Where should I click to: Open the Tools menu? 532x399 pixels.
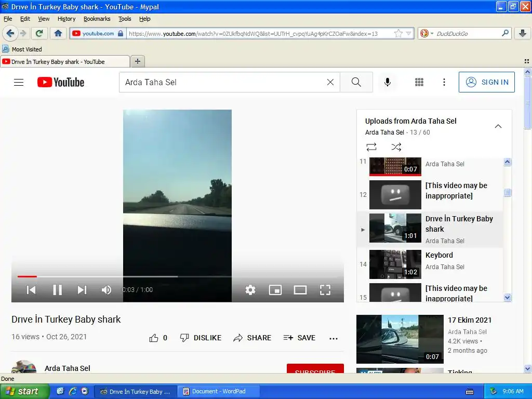pos(125,19)
